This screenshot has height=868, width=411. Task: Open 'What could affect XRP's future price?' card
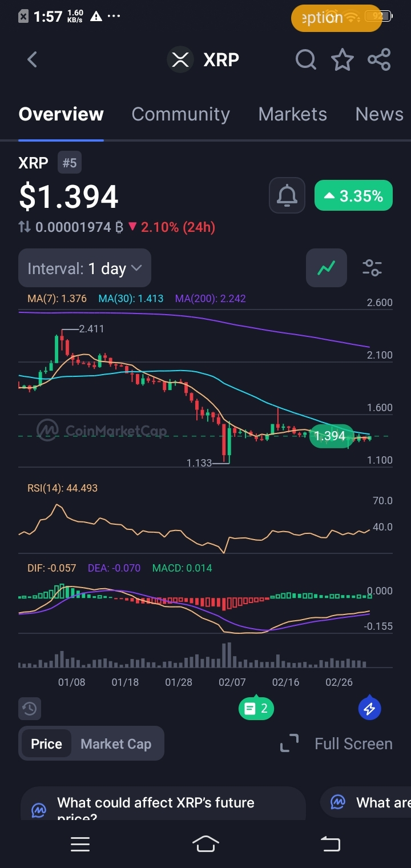click(163, 803)
